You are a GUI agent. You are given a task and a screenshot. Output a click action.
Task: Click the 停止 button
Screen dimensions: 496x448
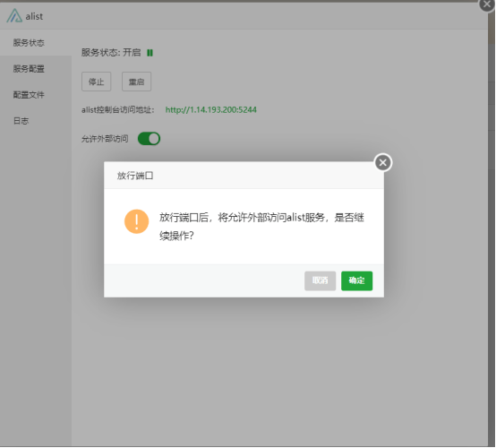point(96,82)
